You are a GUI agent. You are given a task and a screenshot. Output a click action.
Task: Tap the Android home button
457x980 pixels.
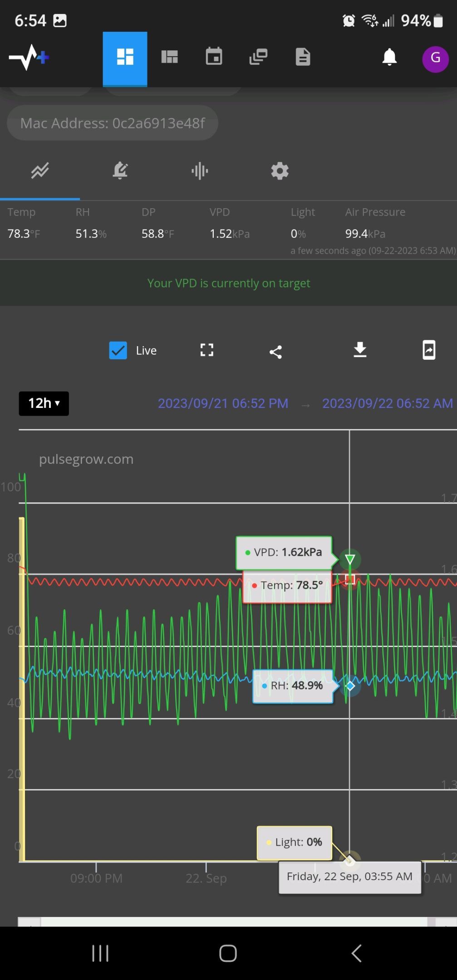point(228,953)
